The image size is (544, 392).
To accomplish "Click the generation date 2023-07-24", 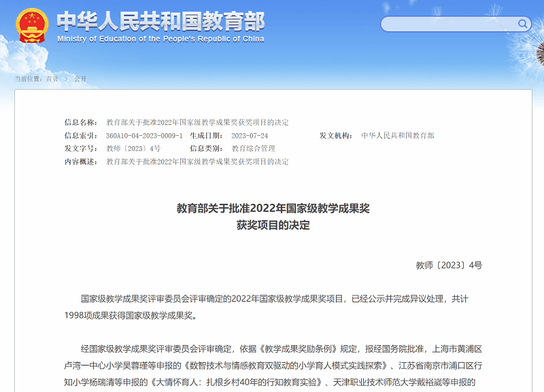I will 250,135.
